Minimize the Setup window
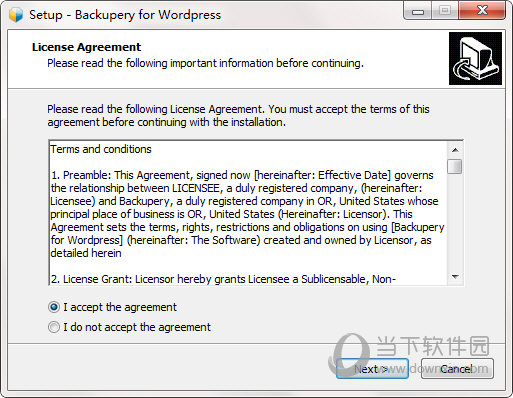 tap(418, 12)
